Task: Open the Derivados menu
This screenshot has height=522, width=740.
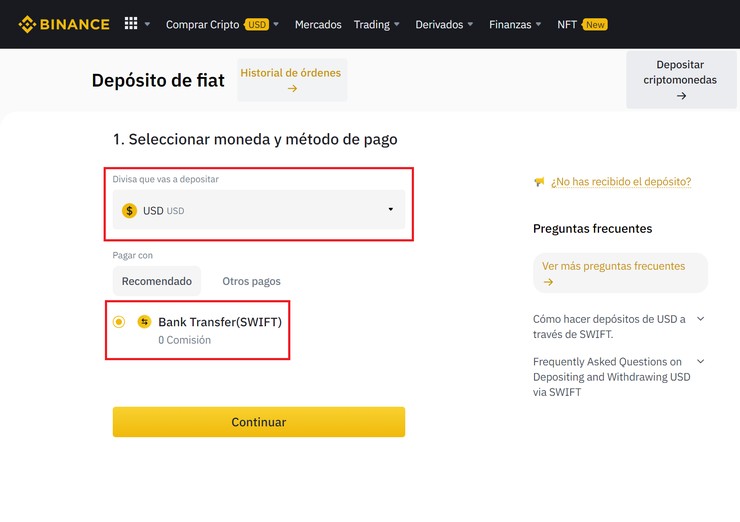Action: click(x=439, y=25)
